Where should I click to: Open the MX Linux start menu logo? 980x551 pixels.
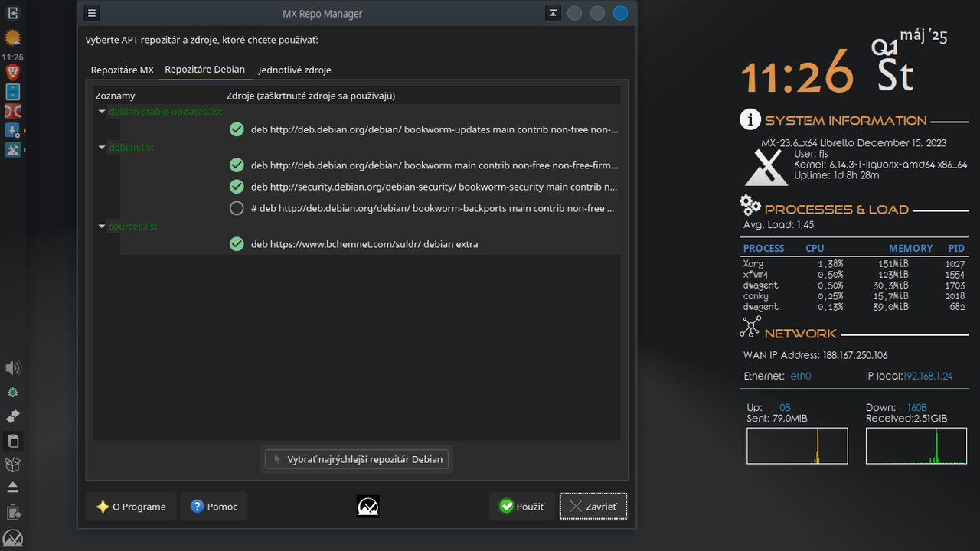(x=13, y=537)
